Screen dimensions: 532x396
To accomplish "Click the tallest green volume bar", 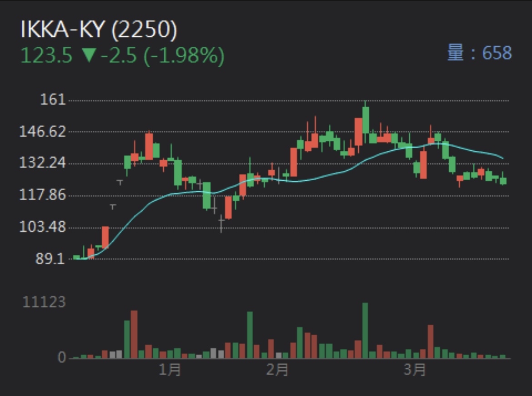I will tap(365, 331).
